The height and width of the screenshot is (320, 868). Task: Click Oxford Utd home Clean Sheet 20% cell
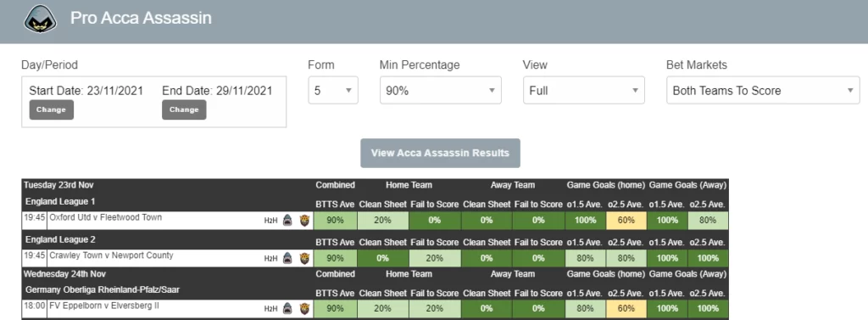click(383, 220)
